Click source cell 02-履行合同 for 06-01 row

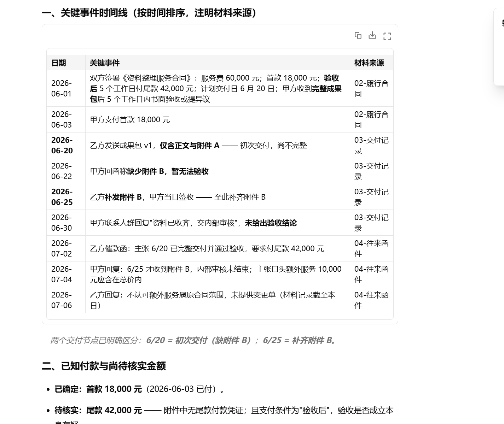pos(371,88)
